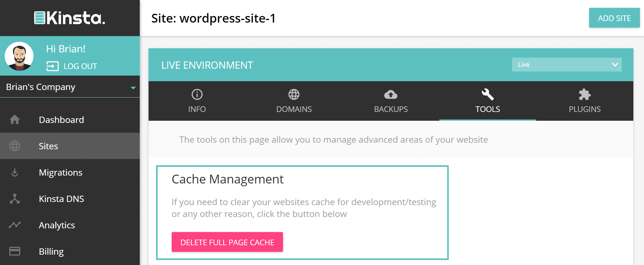Click the DOMAINS globe icon
Image resolution: width=644 pixels, height=265 pixels.
click(294, 94)
